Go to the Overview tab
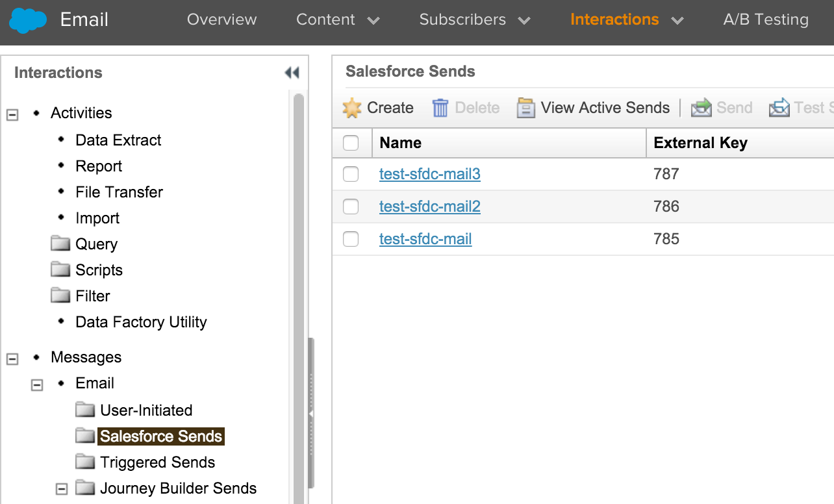834x504 pixels. [222, 19]
